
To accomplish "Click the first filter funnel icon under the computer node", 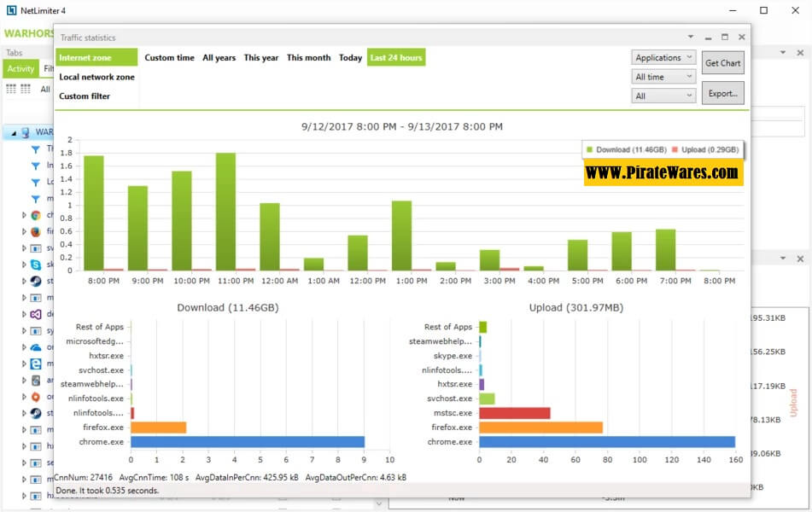I will pos(36,148).
